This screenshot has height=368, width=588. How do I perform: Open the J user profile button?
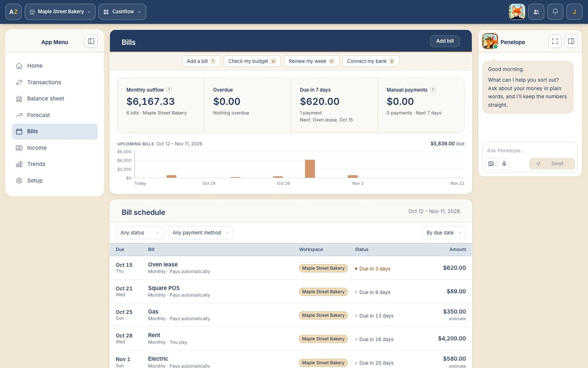pos(574,12)
